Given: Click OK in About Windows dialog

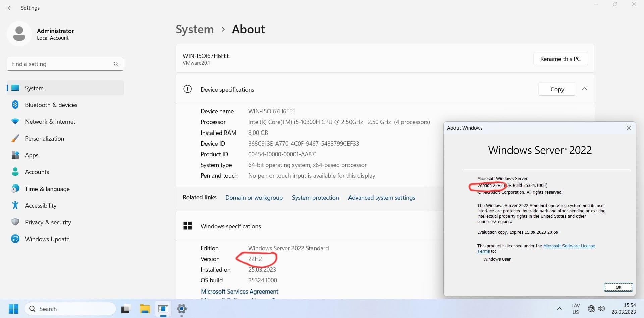Looking at the screenshot, I should (x=618, y=287).
